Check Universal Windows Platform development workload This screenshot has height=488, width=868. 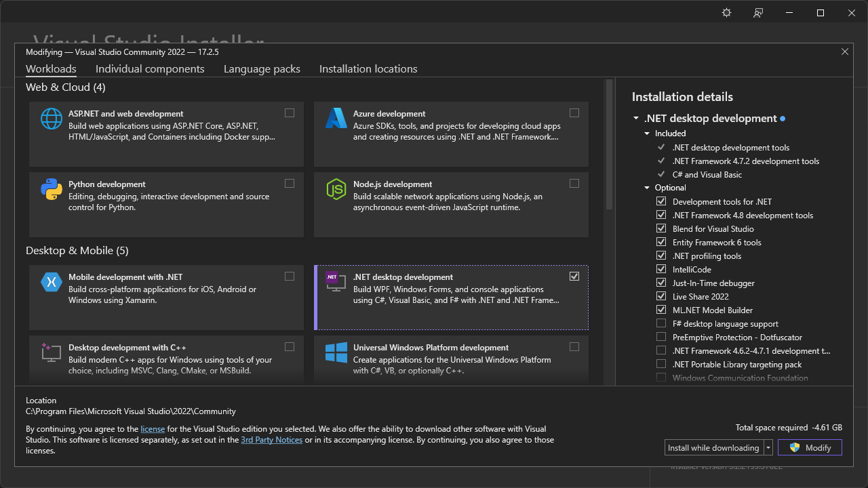point(574,347)
